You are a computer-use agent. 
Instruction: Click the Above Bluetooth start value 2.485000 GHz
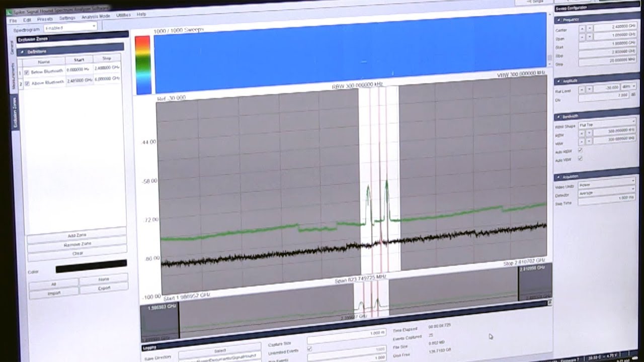[79, 80]
